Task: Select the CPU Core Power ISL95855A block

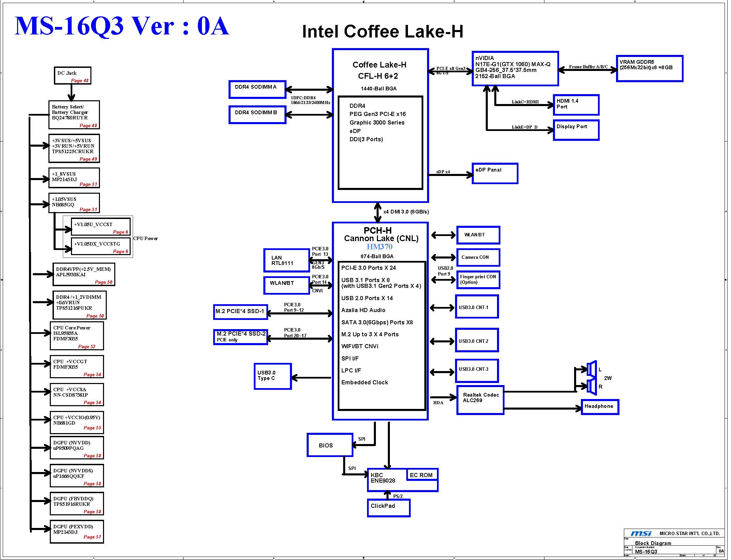Action: pyautogui.click(x=77, y=336)
